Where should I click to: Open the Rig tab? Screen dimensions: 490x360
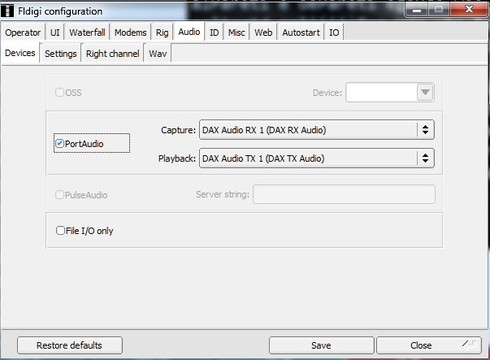(162, 32)
